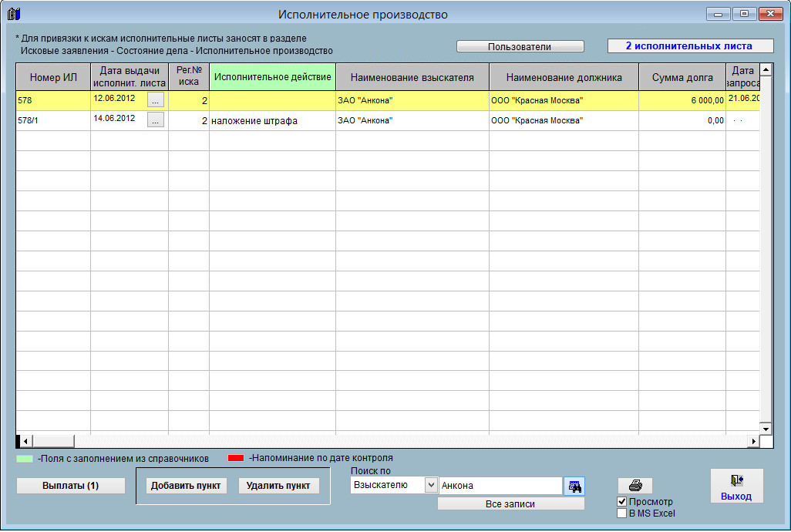The width and height of the screenshot is (791, 532).
Task: Click the horizontal scroll right arrow
Action: pos(753,441)
